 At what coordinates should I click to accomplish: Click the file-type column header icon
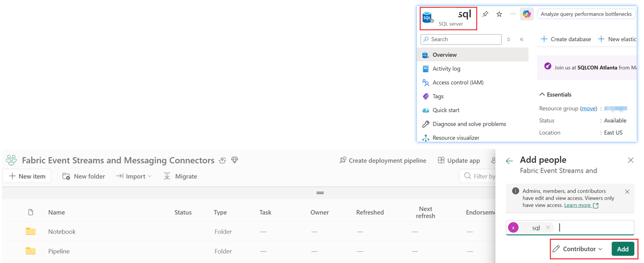pos(31,212)
